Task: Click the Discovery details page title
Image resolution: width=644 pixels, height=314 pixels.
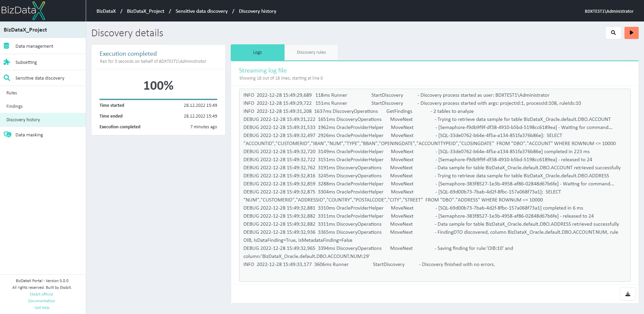Action: pyautogui.click(x=127, y=33)
